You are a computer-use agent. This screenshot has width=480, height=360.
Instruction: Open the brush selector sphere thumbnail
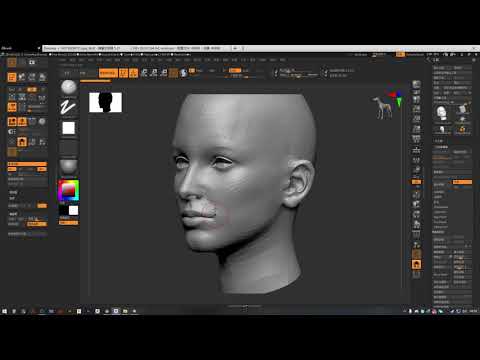[x=69, y=87]
